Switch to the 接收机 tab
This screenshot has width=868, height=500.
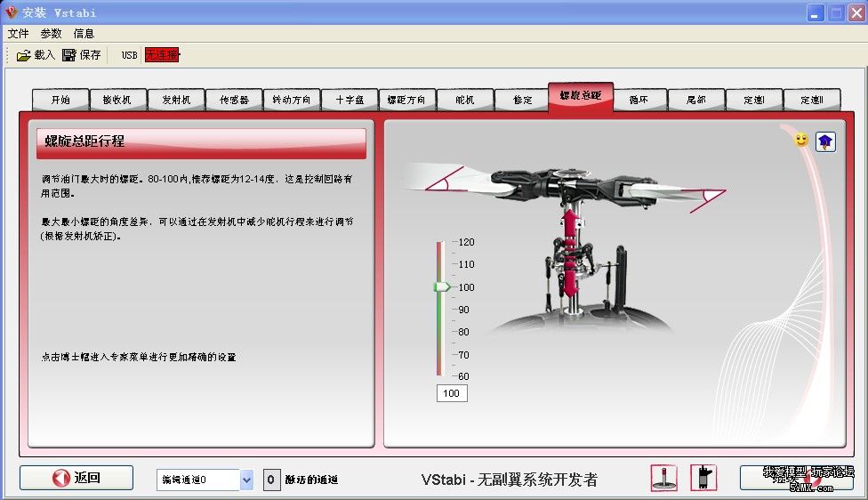point(118,100)
